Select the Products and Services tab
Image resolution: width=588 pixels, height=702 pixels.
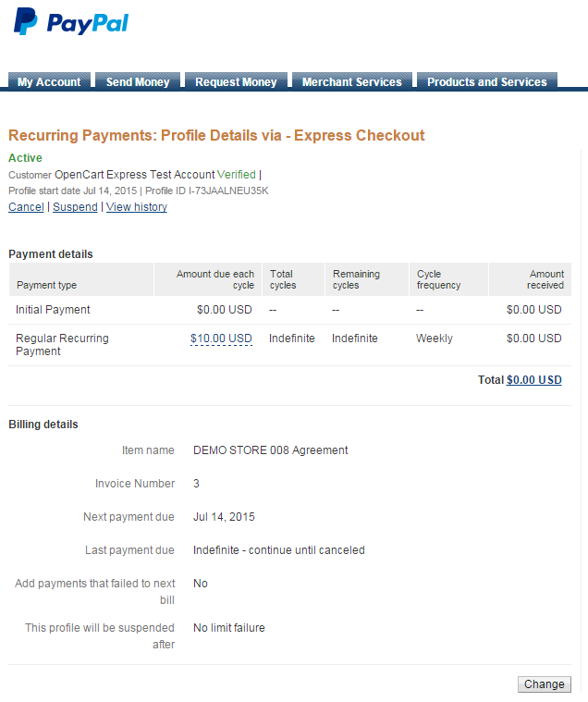(486, 81)
